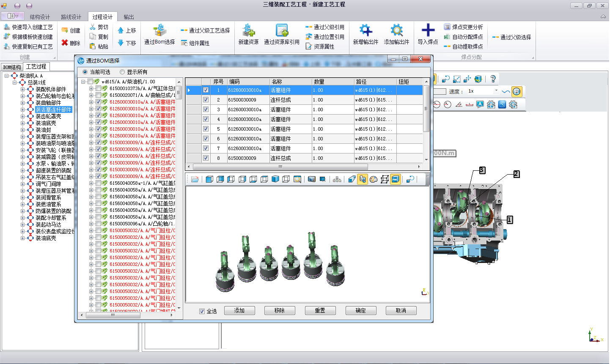Click the structure-tree icon in dialog viewer toolbar

click(337, 179)
